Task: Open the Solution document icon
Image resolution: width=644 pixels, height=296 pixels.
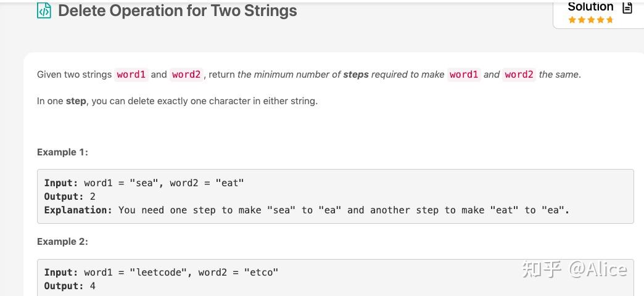Action: [x=627, y=7]
